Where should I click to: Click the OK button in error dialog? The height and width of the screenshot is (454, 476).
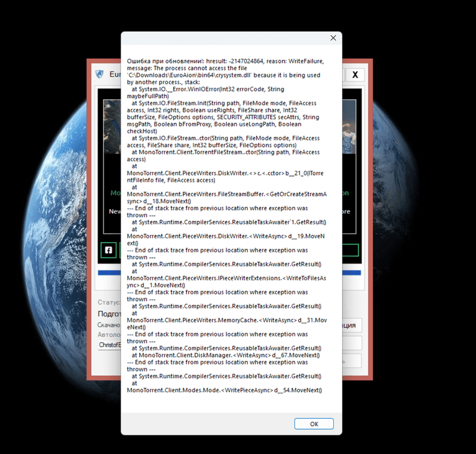click(314, 424)
